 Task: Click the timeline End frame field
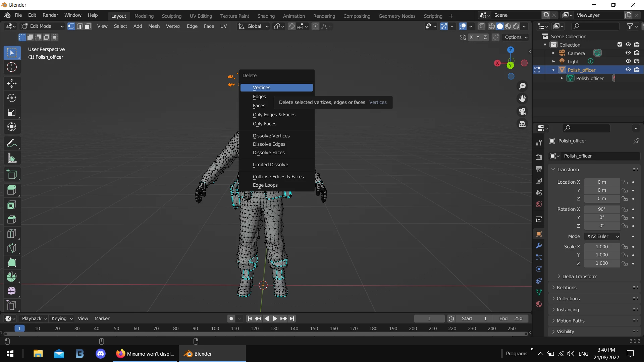tap(511, 318)
